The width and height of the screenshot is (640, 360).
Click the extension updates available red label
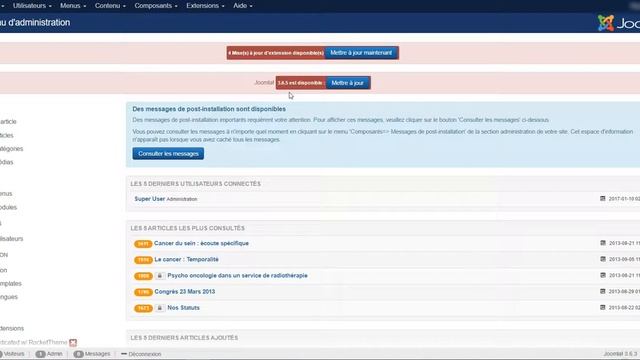pos(276,53)
